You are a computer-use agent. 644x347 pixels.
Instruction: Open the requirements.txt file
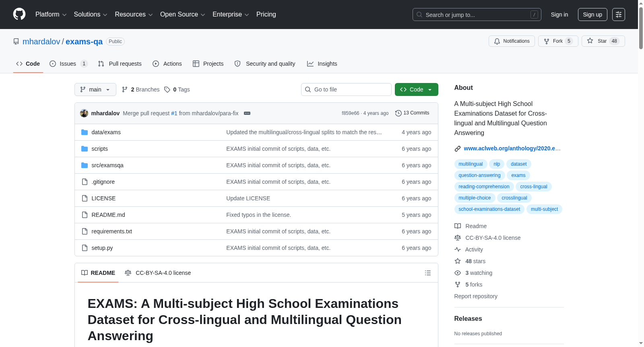pyautogui.click(x=111, y=231)
